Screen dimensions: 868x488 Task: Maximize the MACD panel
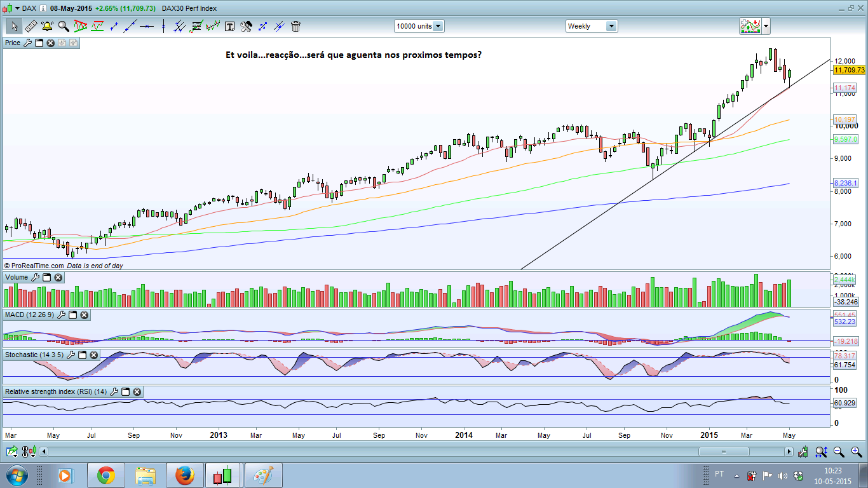click(x=72, y=315)
